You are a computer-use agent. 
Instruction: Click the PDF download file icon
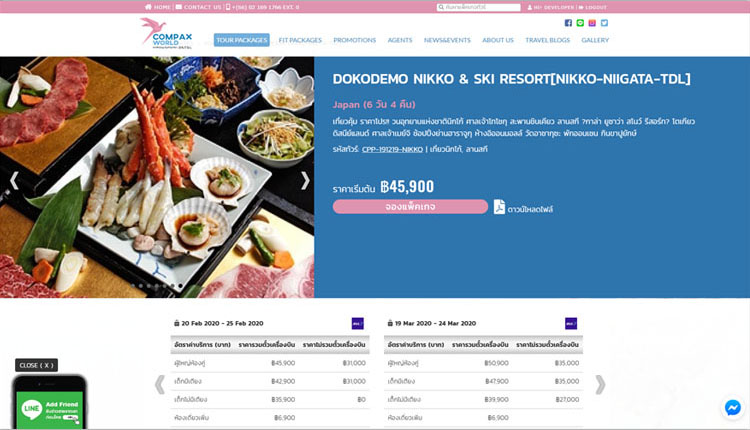pos(499,207)
